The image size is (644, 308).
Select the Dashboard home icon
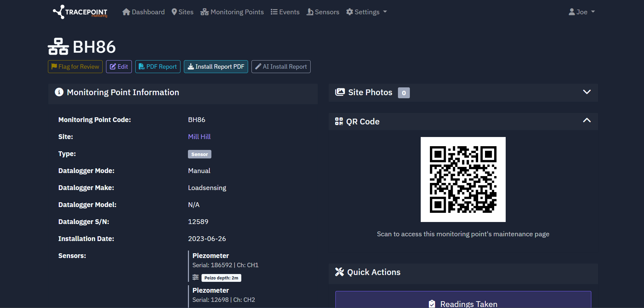click(126, 12)
